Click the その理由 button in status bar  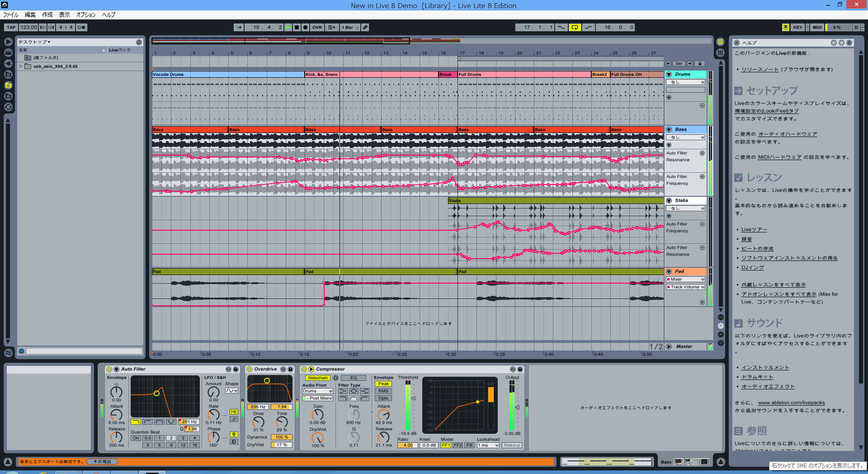tap(102, 462)
